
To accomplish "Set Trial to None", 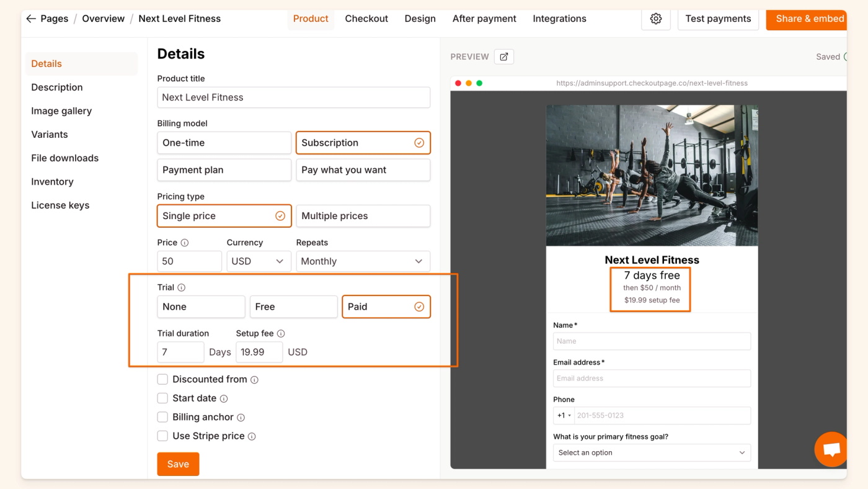I will point(201,307).
